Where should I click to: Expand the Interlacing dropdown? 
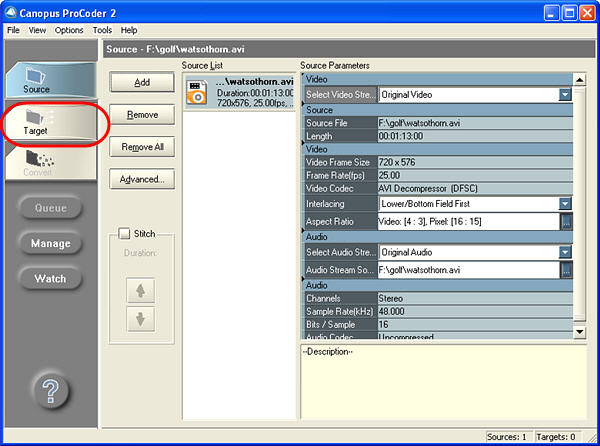pos(565,203)
